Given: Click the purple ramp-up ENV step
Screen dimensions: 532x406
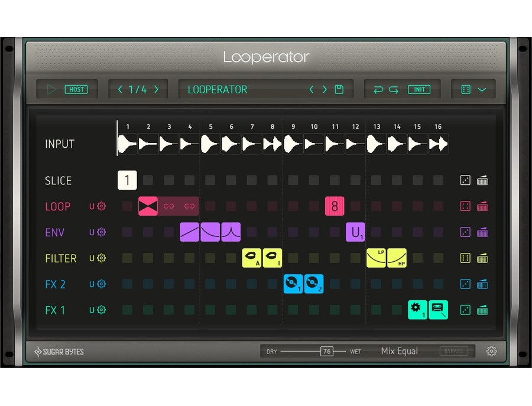Looking at the screenshot, I should (x=189, y=232).
